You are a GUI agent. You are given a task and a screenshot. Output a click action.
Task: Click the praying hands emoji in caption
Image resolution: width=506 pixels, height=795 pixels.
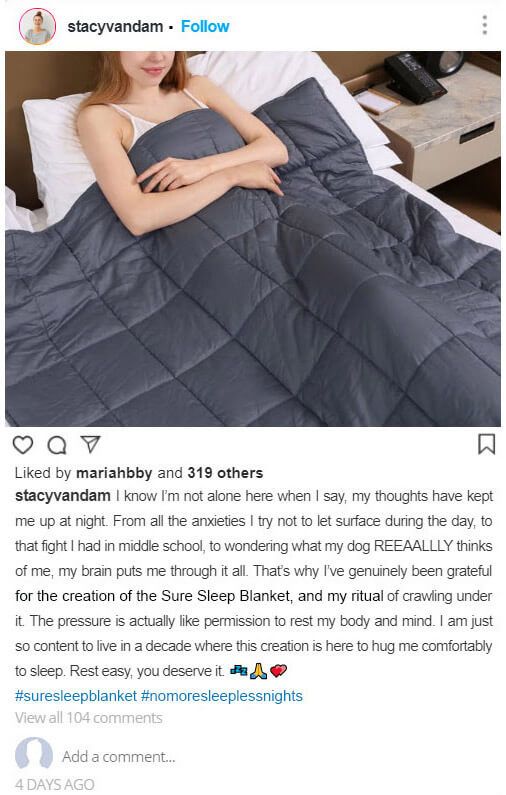259,671
